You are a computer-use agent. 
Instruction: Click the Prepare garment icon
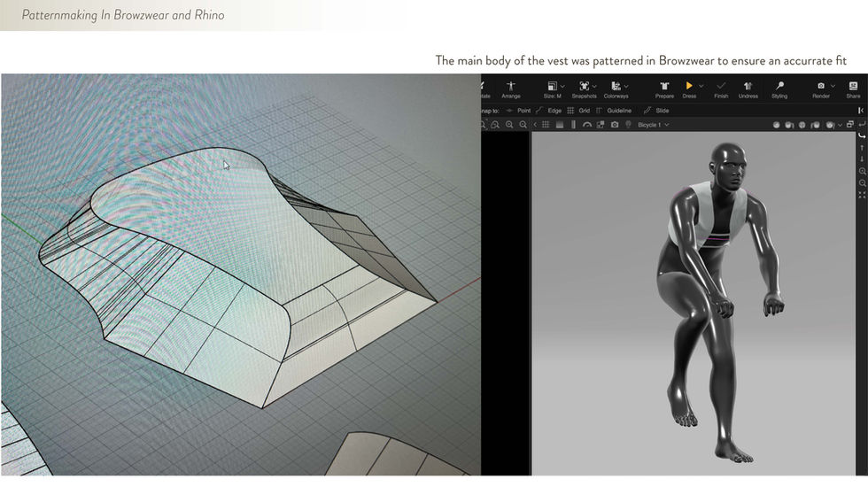pos(664,87)
